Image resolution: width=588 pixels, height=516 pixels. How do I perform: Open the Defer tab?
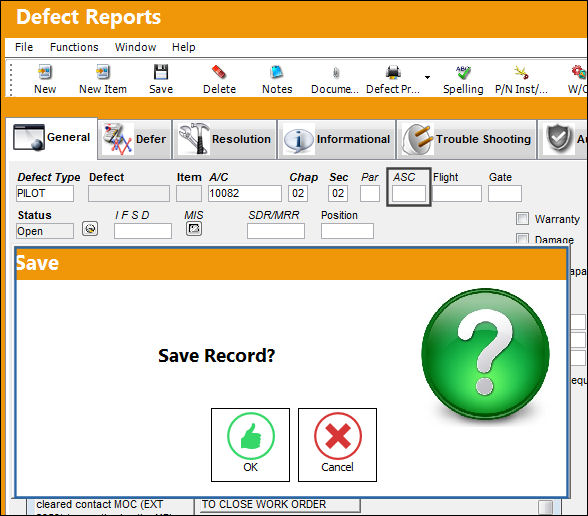click(135, 139)
